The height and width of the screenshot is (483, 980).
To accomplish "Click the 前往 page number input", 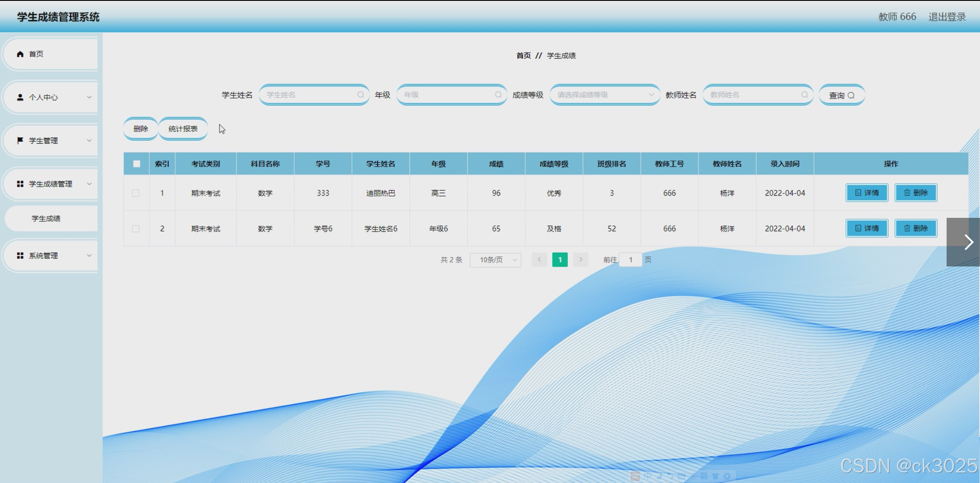I will pos(630,260).
